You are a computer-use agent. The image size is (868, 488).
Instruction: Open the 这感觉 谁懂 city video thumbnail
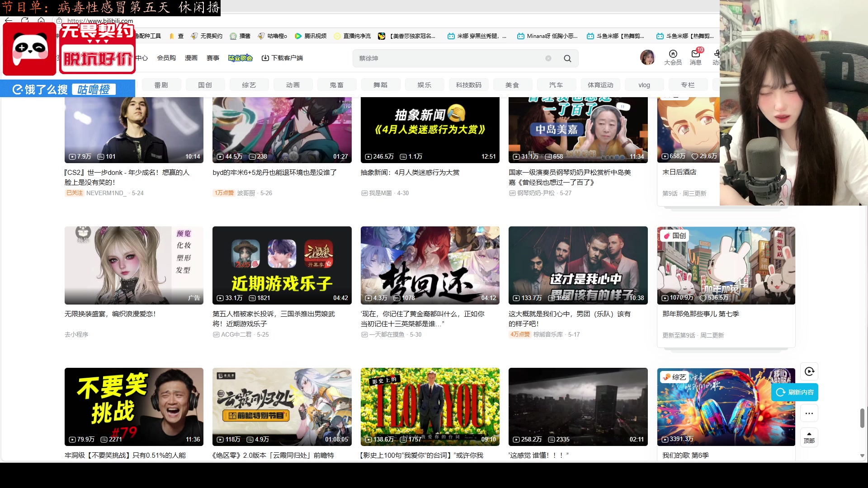[x=578, y=407]
